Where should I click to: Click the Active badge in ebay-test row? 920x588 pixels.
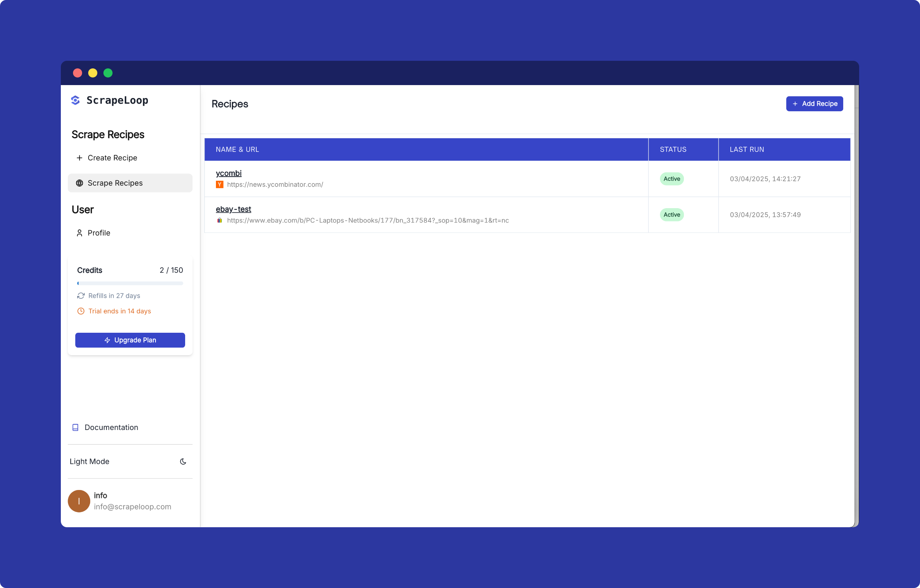[x=672, y=215]
